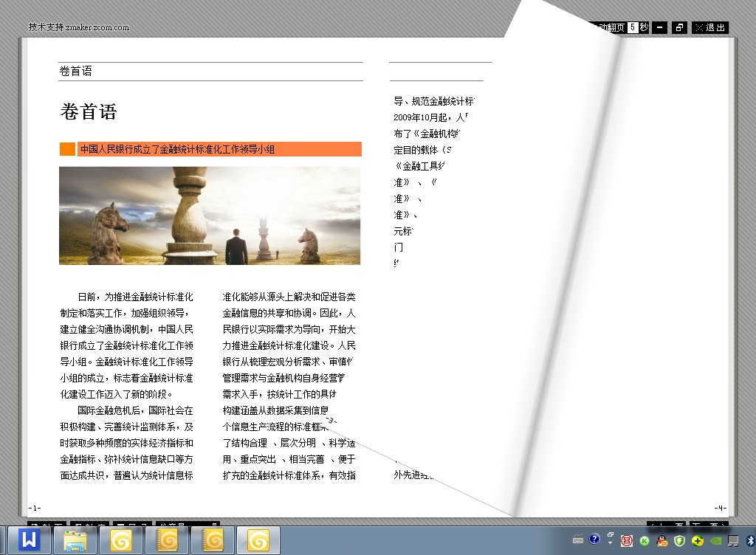Screen dimensions: 756x555
Task: Click the green lightning shield tray icon
Action: [680, 541]
